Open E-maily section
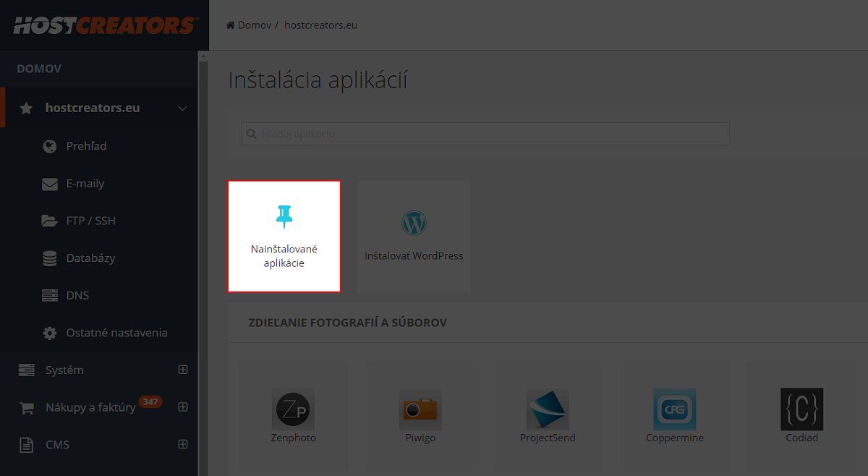 [x=85, y=184]
